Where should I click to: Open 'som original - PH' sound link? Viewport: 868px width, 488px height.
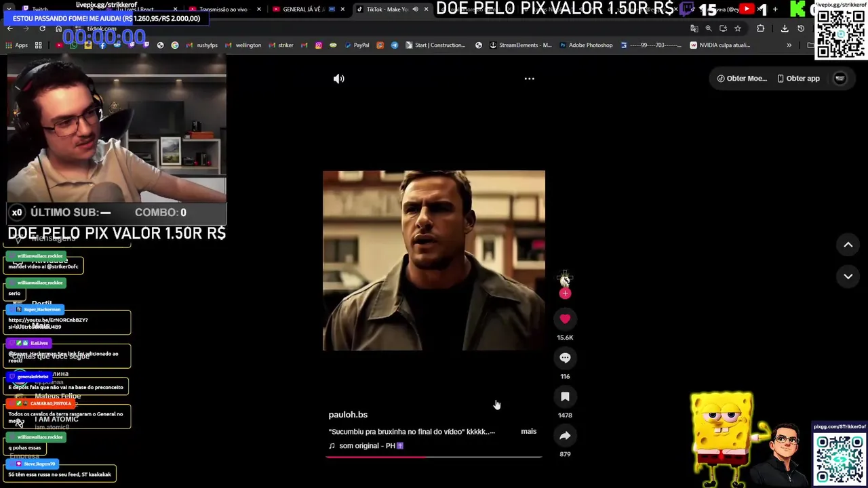tap(366, 446)
